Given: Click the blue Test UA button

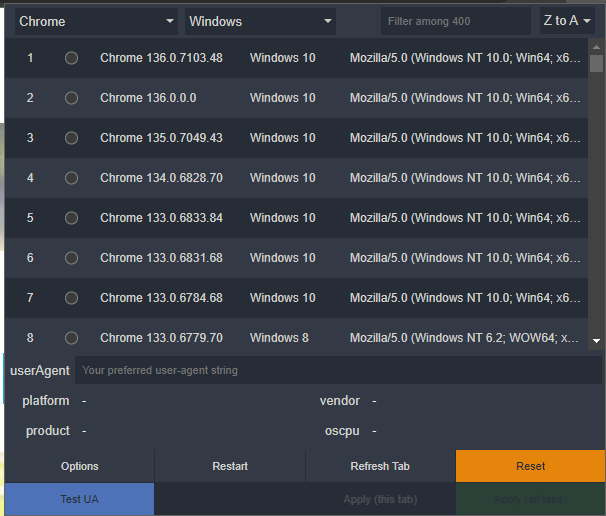Looking at the screenshot, I should (80, 499).
